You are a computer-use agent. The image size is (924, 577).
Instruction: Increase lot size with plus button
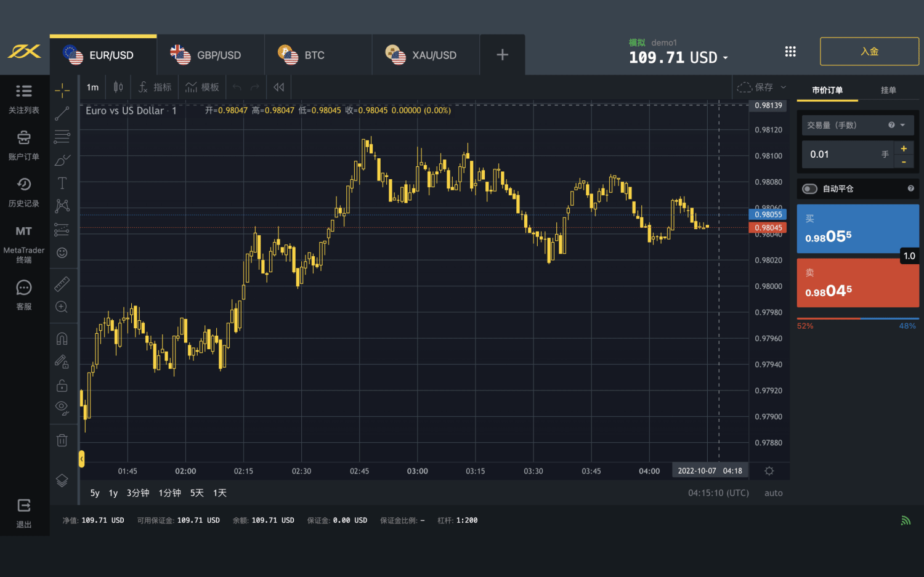pyautogui.click(x=904, y=148)
